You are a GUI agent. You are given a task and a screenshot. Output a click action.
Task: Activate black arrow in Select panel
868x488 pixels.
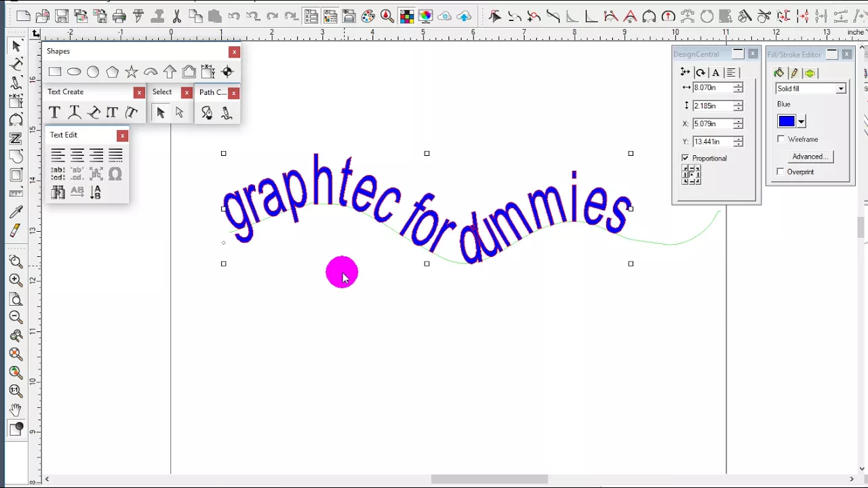161,113
